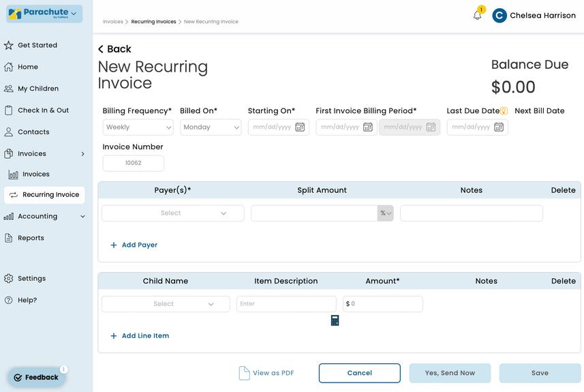Open the Last Due Date calendar picker
Screen dimensions: 584x392
click(x=499, y=127)
